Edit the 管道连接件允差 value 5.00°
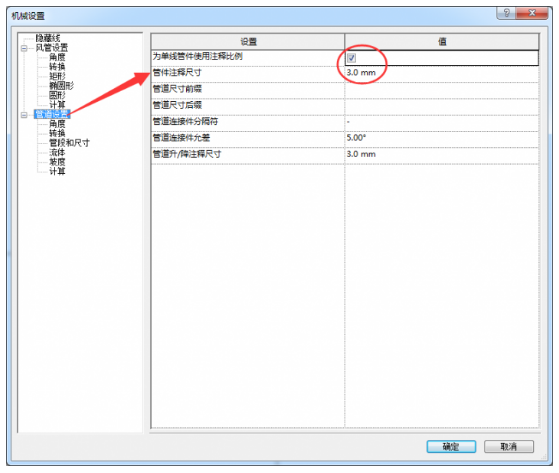This screenshot has height=473, width=559. [x=442, y=140]
